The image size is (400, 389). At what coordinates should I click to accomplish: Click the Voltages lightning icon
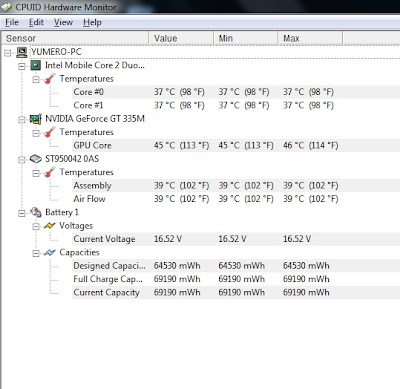coord(49,226)
